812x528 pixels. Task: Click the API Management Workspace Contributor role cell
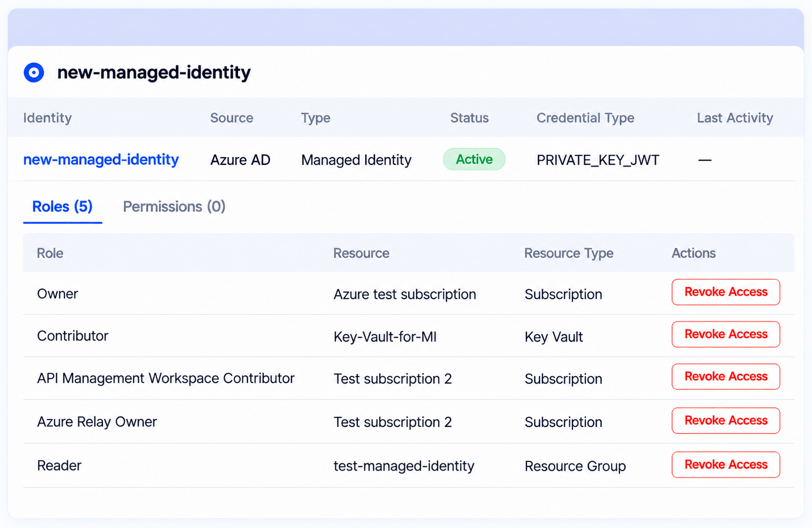pyautogui.click(x=166, y=378)
